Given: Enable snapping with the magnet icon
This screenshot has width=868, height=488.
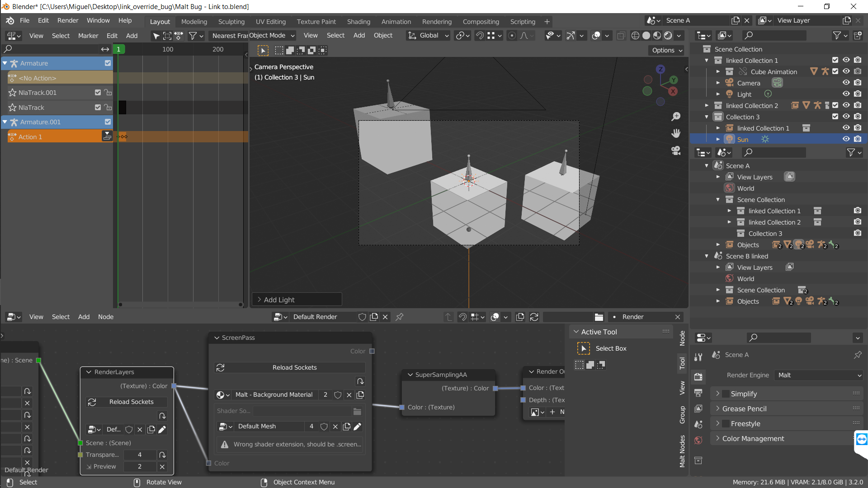Looking at the screenshot, I should (479, 35).
